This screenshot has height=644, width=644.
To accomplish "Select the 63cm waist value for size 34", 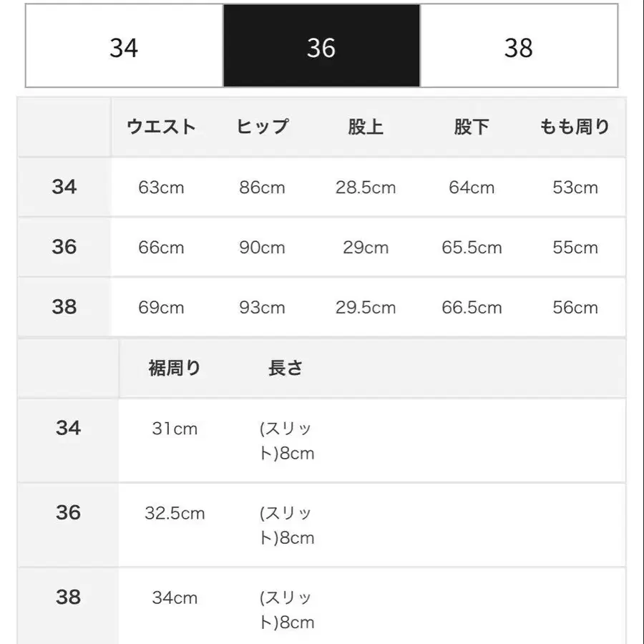I will 160,187.
